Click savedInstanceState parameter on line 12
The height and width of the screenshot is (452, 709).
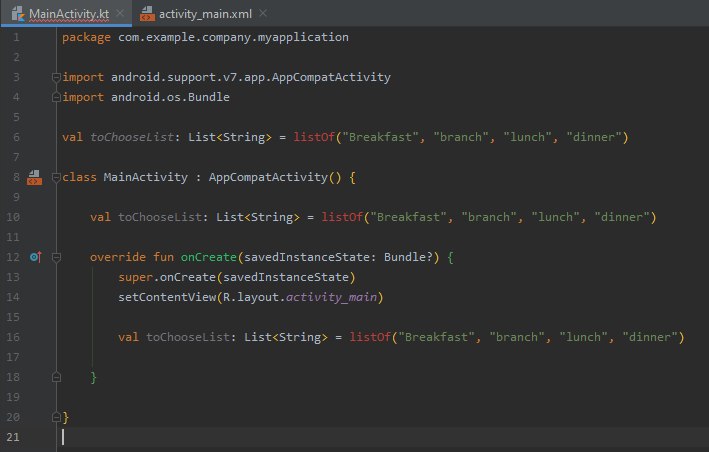(307, 257)
